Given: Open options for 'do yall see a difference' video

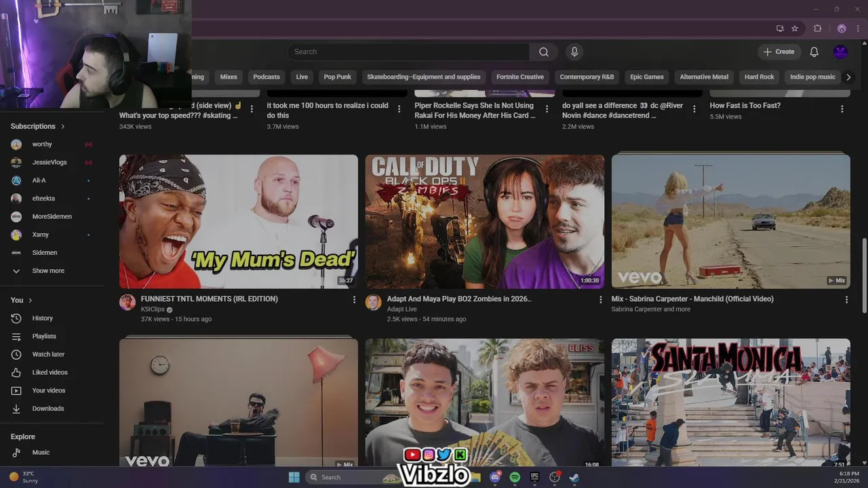Looking at the screenshot, I should coord(694,108).
